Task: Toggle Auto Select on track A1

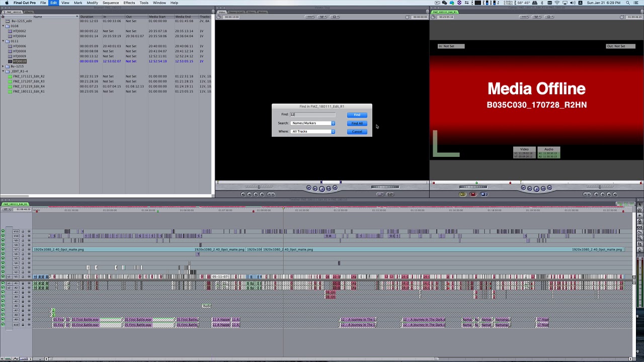Action: [29, 283]
